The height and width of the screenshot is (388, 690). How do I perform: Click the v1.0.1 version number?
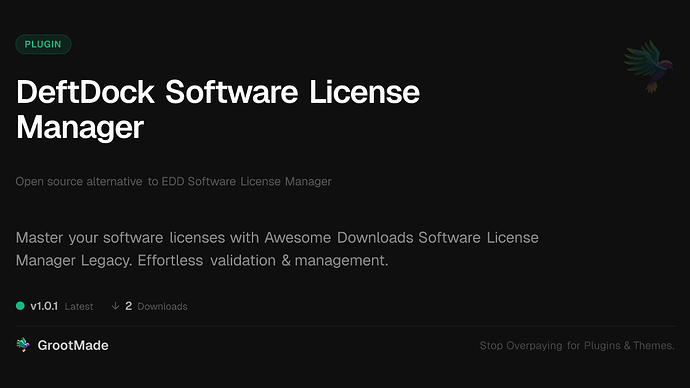click(x=44, y=306)
